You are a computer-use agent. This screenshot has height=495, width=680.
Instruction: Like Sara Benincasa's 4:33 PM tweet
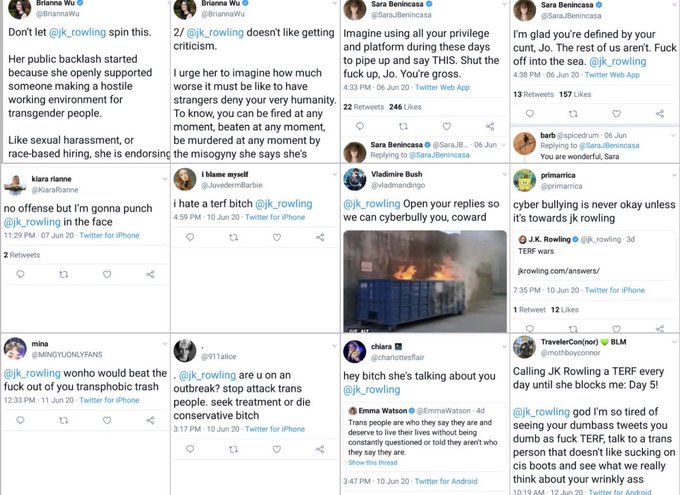coord(446,127)
